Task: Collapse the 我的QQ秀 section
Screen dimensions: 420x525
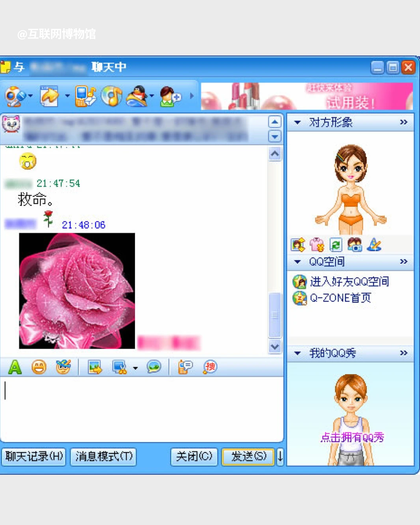Action: [297, 353]
